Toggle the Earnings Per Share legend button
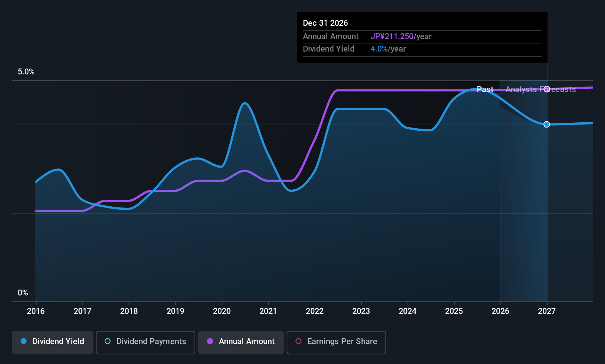Viewport: 605px width, 364px height. tap(336, 343)
